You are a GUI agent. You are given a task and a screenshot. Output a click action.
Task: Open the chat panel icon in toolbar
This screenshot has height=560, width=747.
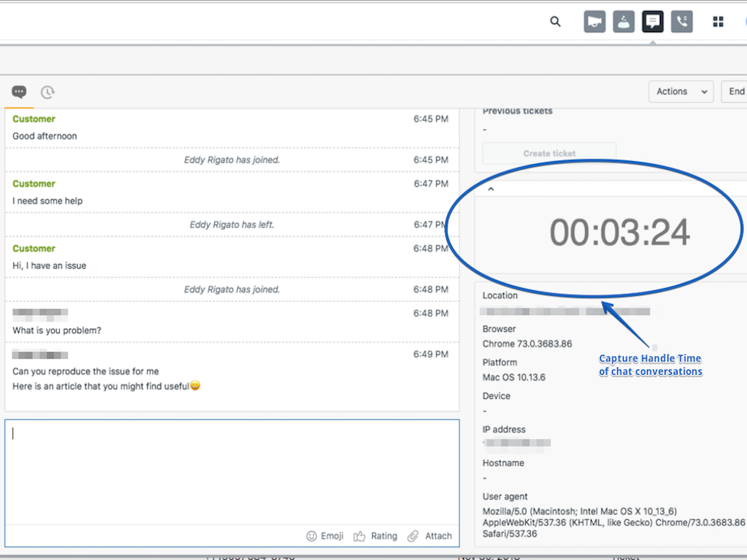(652, 22)
